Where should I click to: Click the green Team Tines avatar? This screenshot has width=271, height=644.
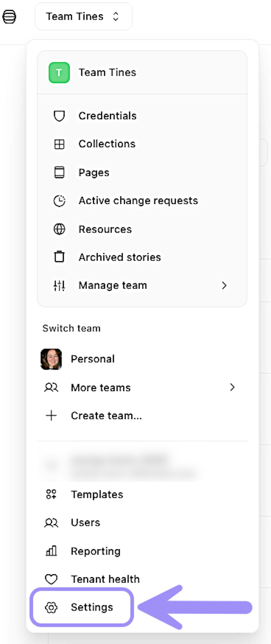point(59,73)
